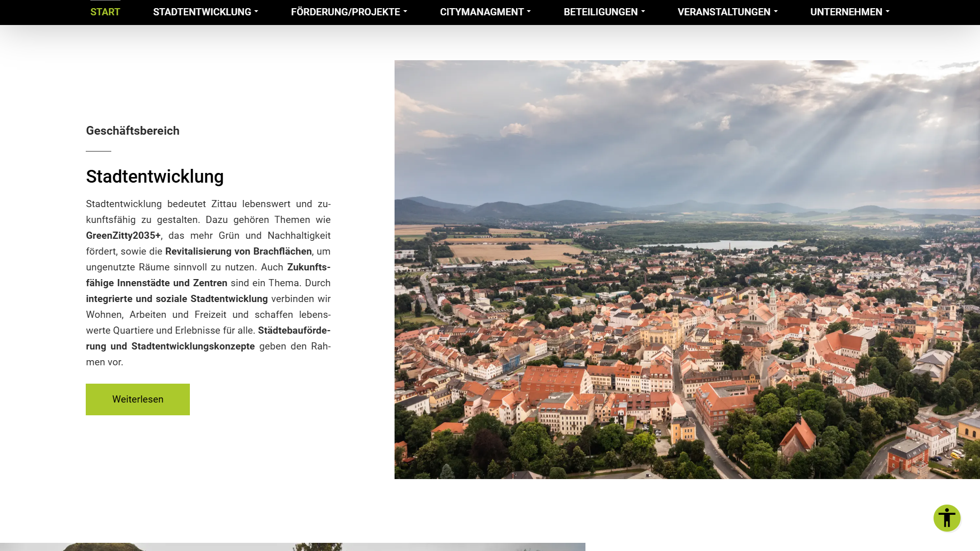Click bold 'Zukunftsfähige Innenstädte und Zentren' text

(156, 283)
